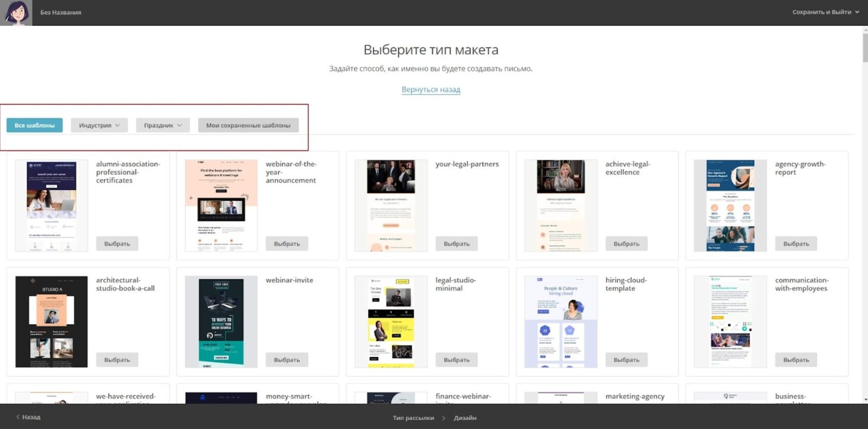The height and width of the screenshot is (429, 868).
Task: Click the Вернуться назад link
Action: coord(431,89)
